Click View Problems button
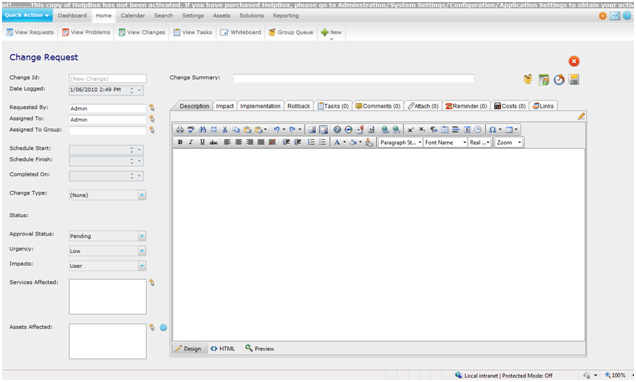This screenshot has height=382, width=636. [86, 32]
